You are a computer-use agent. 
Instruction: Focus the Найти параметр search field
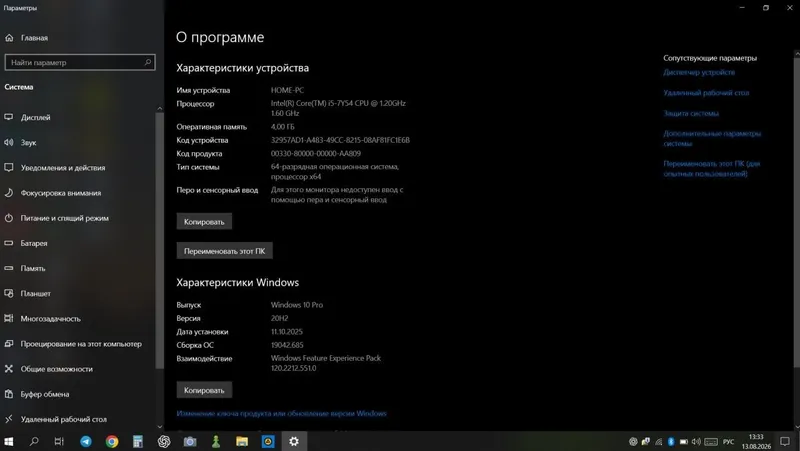click(80, 62)
